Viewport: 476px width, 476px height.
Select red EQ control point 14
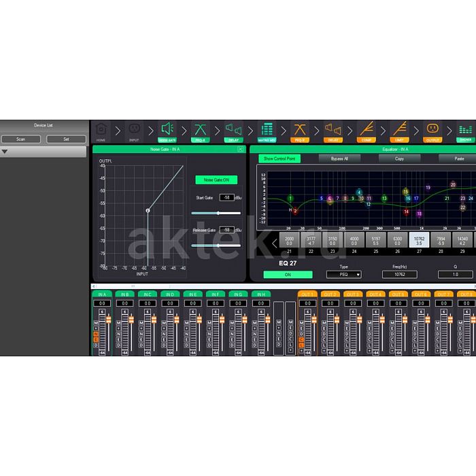(x=406, y=211)
